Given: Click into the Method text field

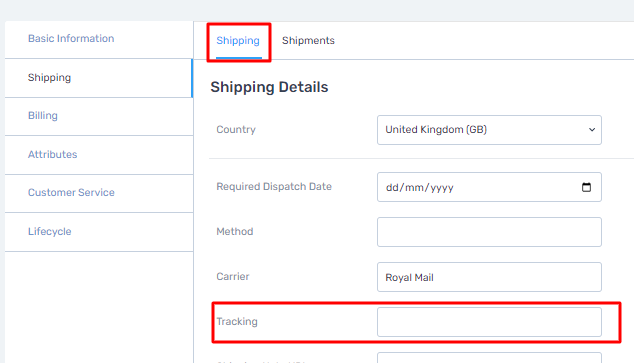Looking at the screenshot, I should point(489,232).
